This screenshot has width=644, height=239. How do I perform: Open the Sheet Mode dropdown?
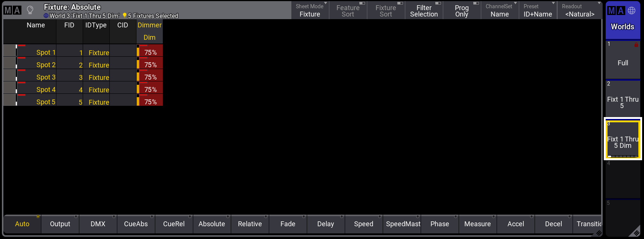point(310,11)
